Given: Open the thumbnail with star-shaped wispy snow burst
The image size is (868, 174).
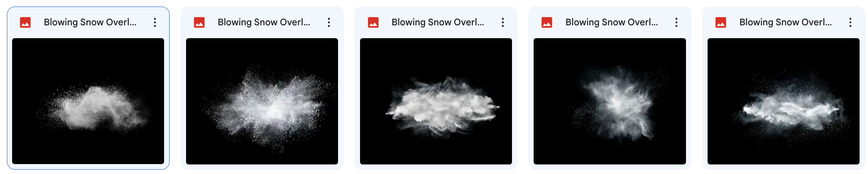Looking at the screenshot, I should pos(610,101).
